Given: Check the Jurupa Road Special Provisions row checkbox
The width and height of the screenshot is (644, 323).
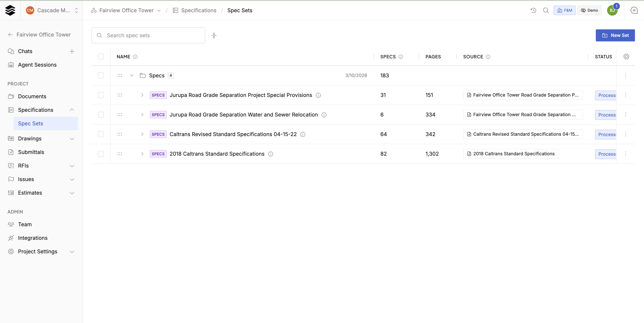Looking at the screenshot, I should [101, 95].
